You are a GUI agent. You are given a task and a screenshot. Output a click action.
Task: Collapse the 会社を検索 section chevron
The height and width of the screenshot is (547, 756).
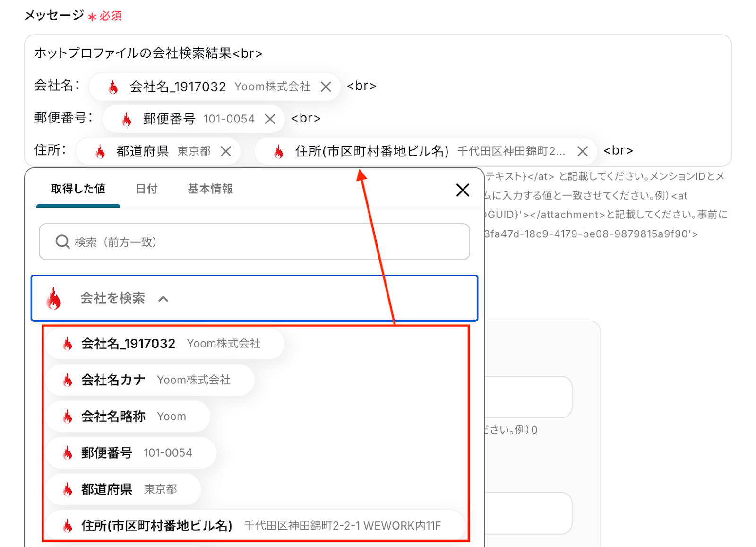point(163,299)
